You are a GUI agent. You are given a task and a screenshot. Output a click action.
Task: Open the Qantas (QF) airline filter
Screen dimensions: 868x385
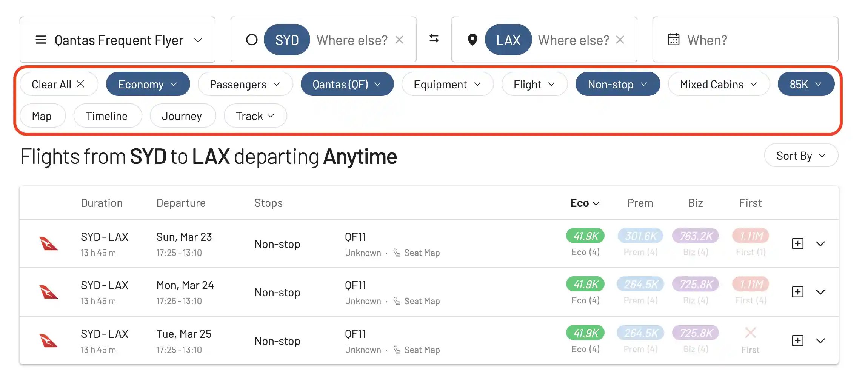[x=347, y=84]
